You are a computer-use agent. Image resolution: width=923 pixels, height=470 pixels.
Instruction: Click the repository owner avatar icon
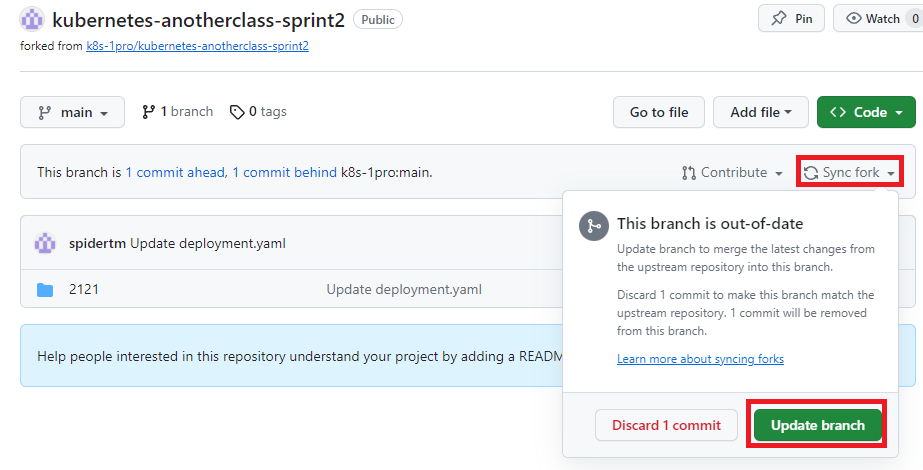[x=32, y=19]
